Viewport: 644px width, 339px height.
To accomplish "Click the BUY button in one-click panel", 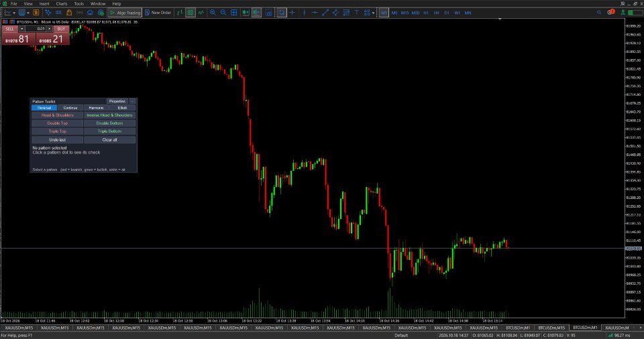I will tap(61, 29).
